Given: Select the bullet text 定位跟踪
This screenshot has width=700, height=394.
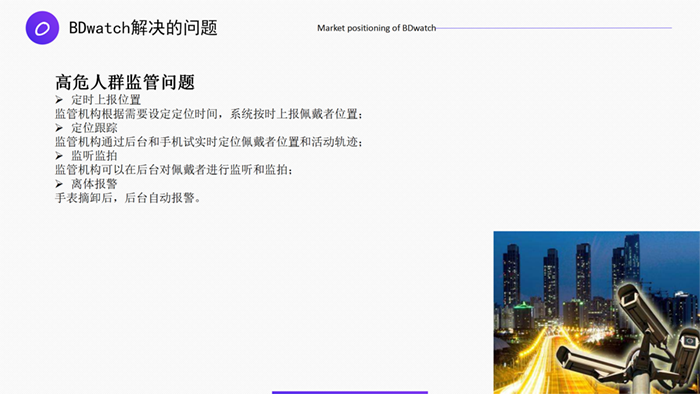Looking at the screenshot, I should point(95,128).
